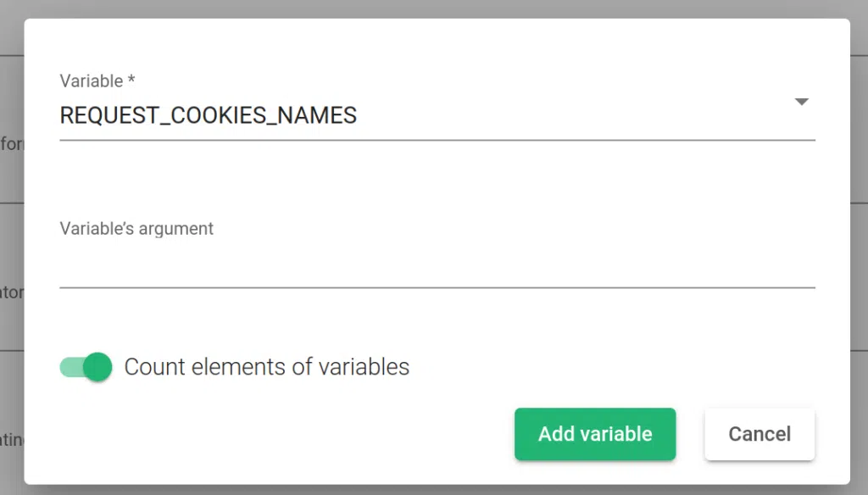Click the Count elements of variables label

pyautogui.click(x=267, y=366)
